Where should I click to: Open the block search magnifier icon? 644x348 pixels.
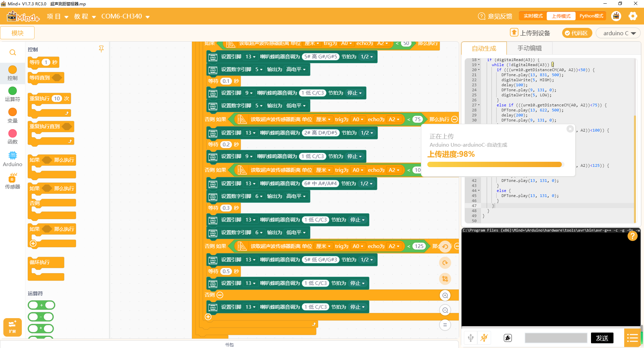[13, 52]
